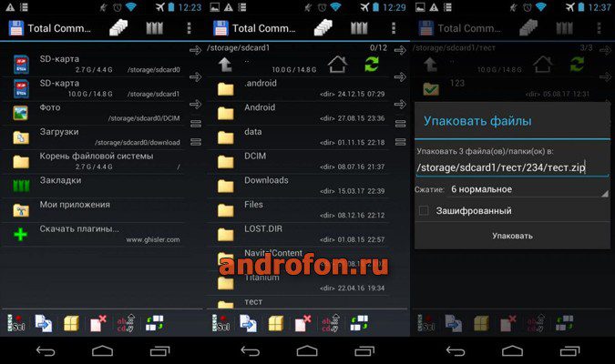615x364 pixels.
Task: Open the data folder
Action: click(x=298, y=137)
